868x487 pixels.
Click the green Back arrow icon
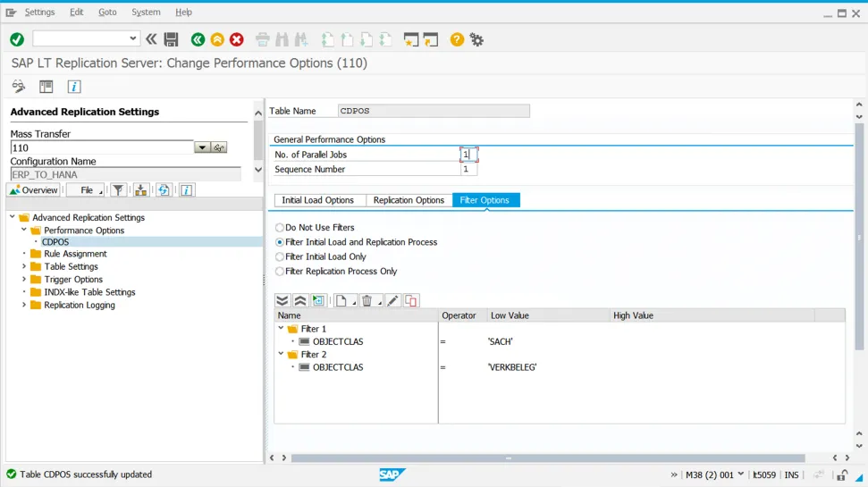tap(198, 39)
